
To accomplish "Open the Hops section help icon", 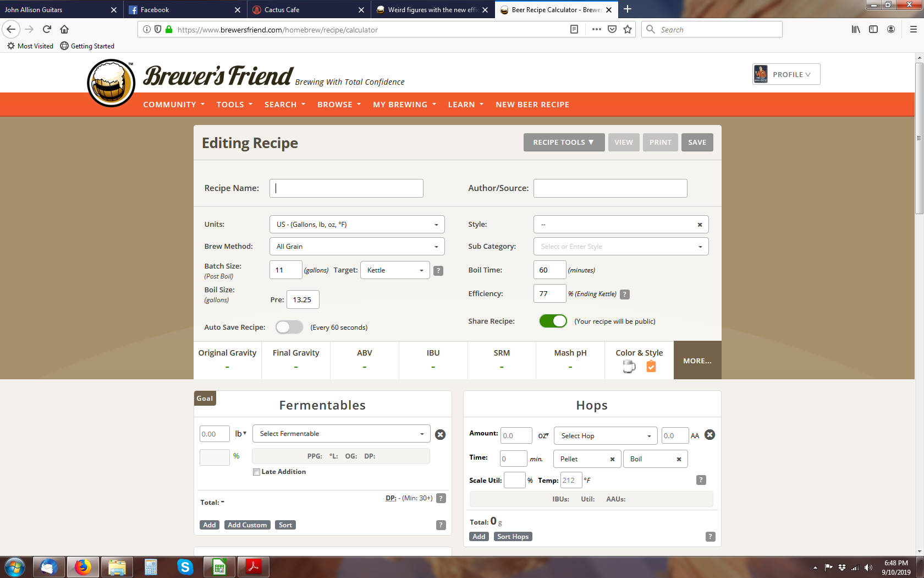I will 711,537.
